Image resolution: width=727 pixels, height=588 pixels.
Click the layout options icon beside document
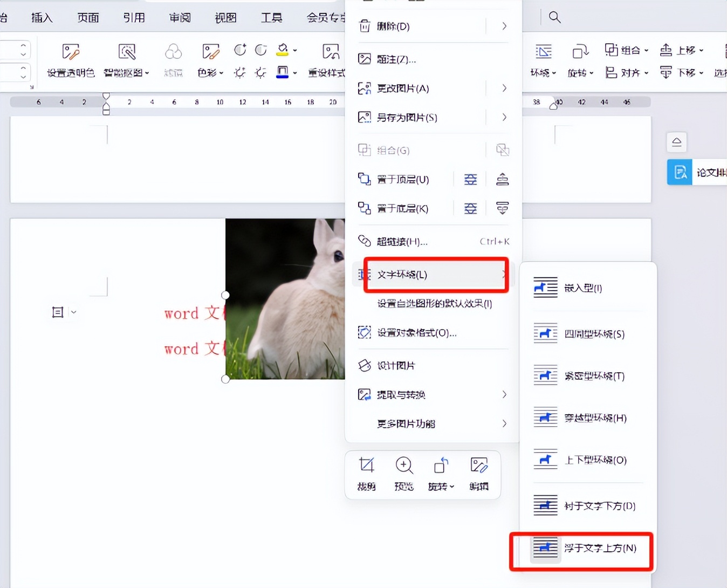click(x=58, y=312)
